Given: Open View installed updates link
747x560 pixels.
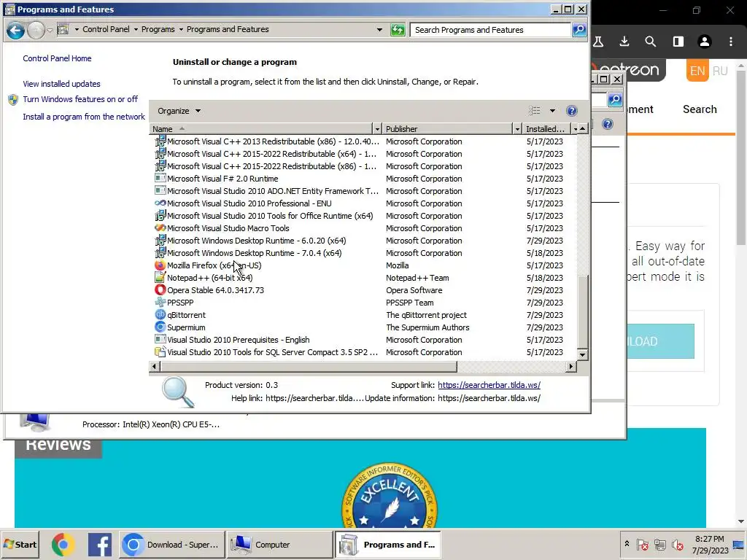Looking at the screenshot, I should click(x=61, y=84).
